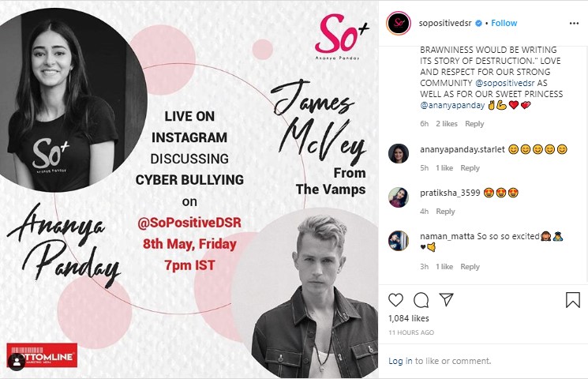Viewport: 588px width, 379px height.
Task: Open the three-dot more options menu
Action: pyautogui.click(x=574, y=23)
